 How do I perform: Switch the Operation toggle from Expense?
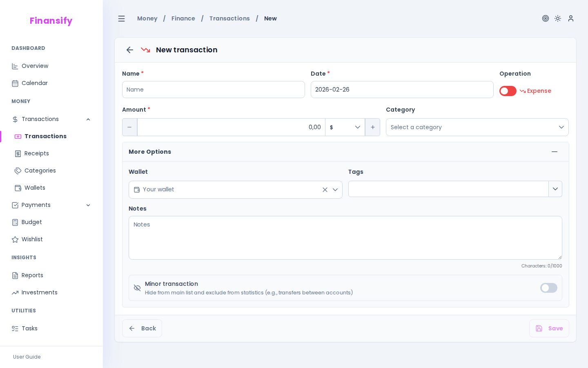pos(508,91)
